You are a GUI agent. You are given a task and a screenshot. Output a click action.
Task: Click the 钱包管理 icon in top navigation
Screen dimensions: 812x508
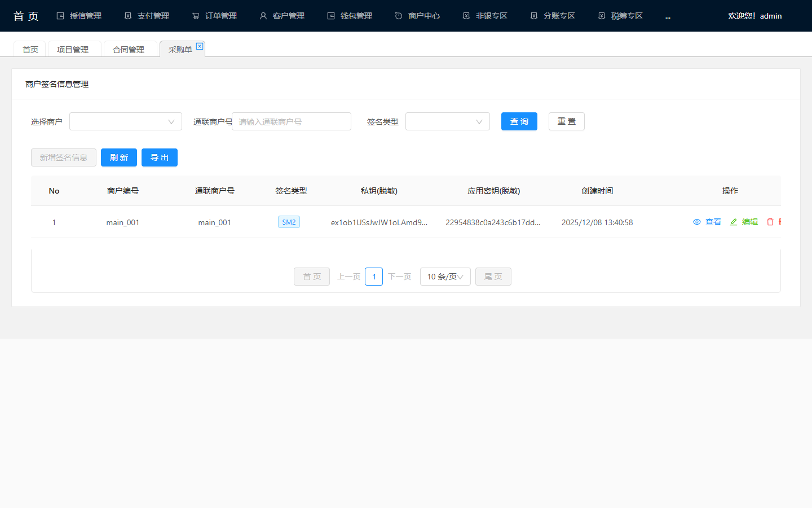click(x=331, y=16)
